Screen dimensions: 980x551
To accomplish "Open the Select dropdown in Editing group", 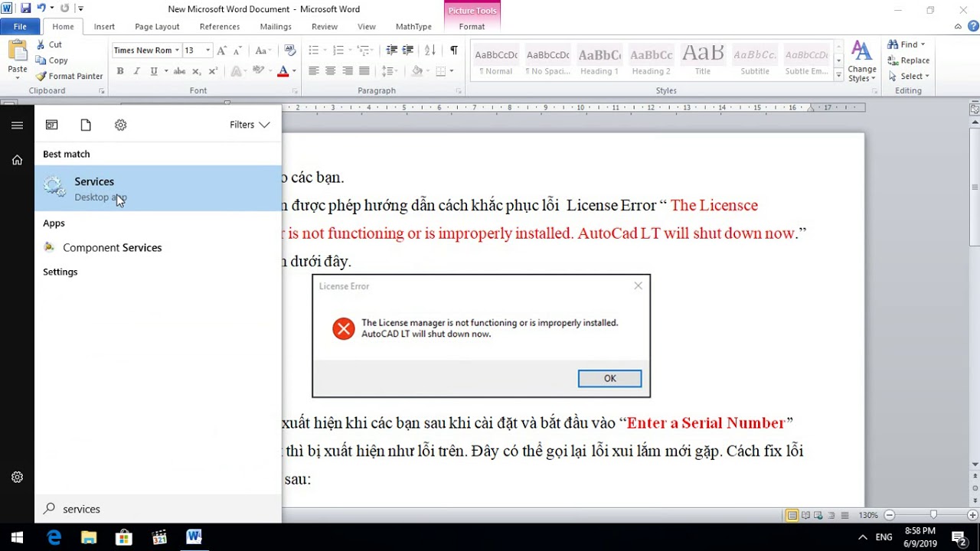I will (x=908, y=77).
